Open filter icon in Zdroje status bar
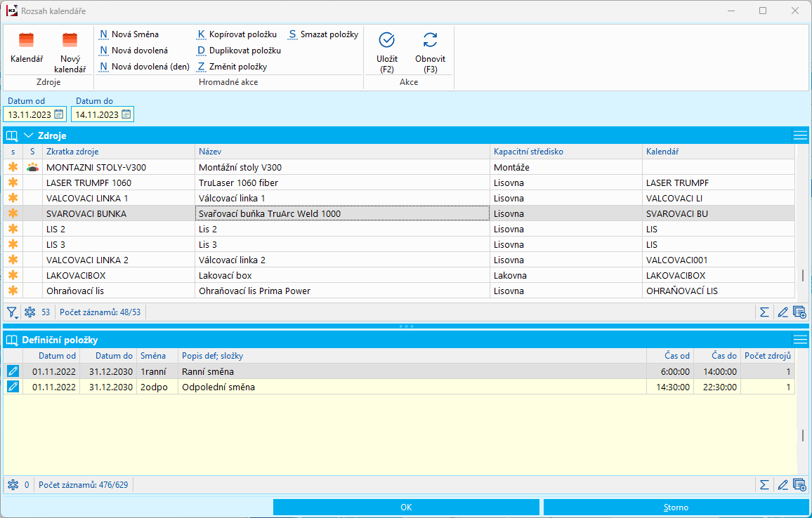The image size is (812, 518). tap(12, 312)
